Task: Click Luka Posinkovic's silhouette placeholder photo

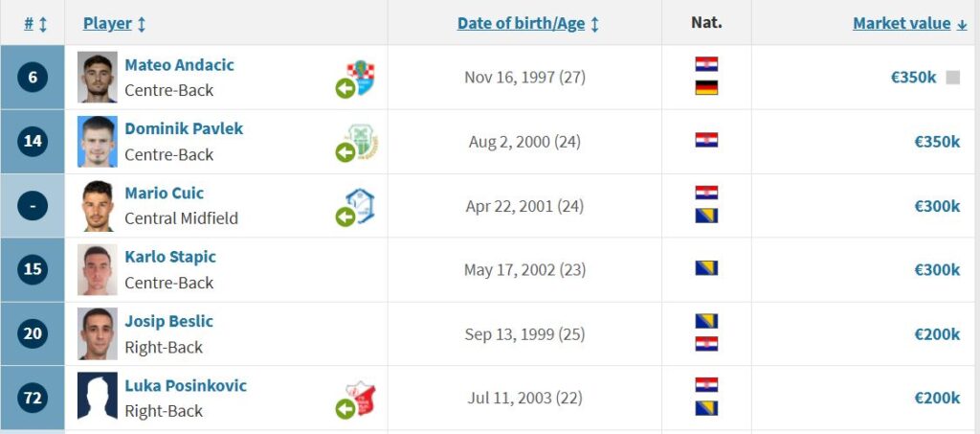Action: pos(98,396)
